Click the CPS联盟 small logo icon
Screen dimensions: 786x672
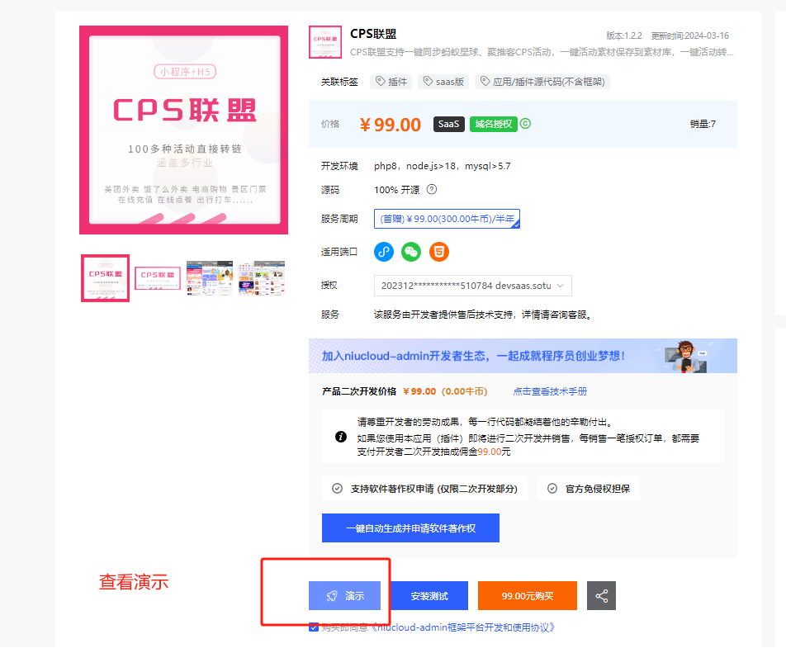324,42
